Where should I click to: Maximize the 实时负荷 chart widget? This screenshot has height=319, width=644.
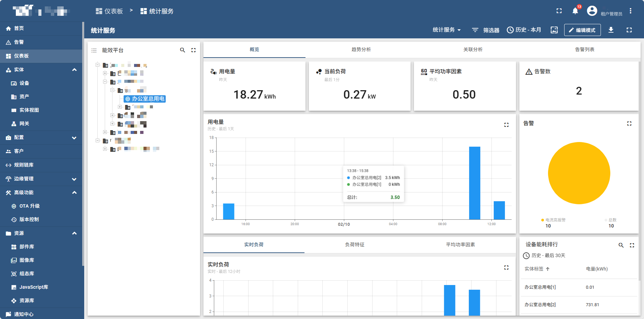coord(506,268)
